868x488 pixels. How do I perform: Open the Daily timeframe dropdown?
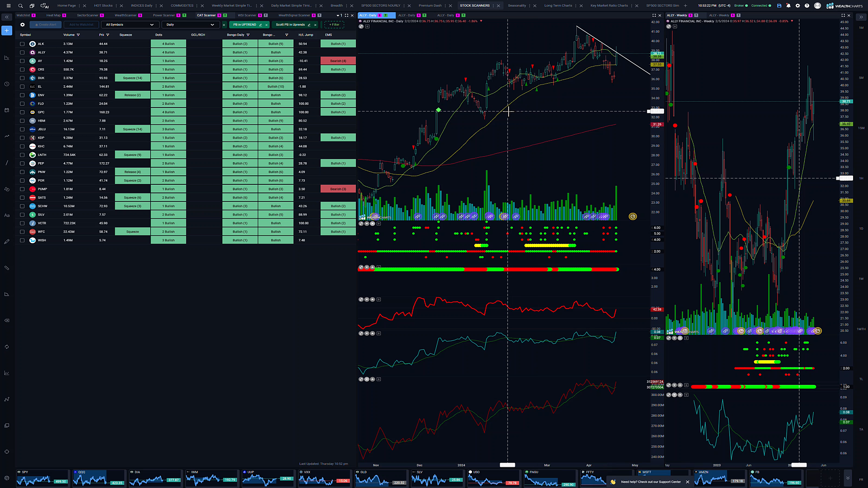191,25
